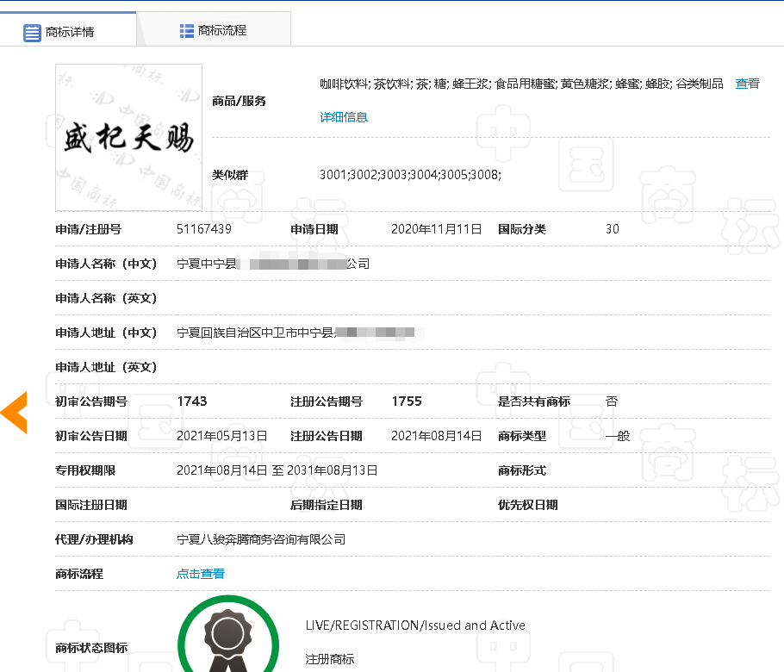Click the 国际注册日期 label
Screen dimensions: 784x672
[x=91, y=505]
